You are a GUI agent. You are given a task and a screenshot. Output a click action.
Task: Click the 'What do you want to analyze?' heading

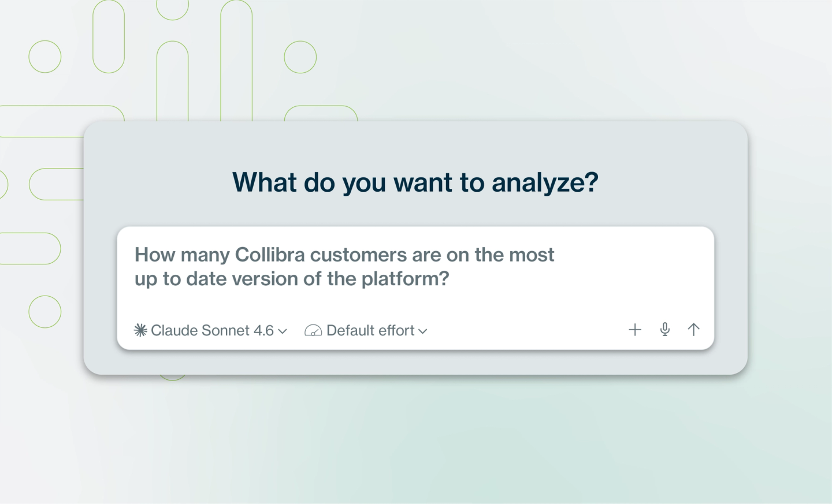pos(415,182)
